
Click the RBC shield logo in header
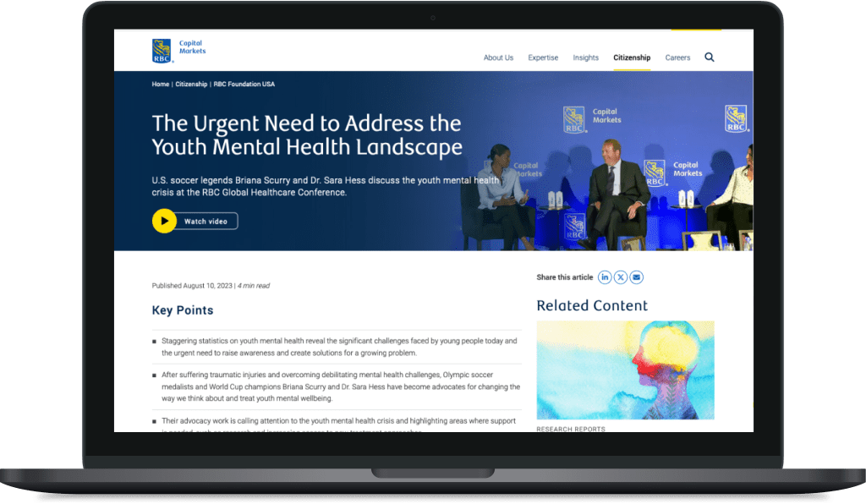pyautogui.click(x=162, y=51)
